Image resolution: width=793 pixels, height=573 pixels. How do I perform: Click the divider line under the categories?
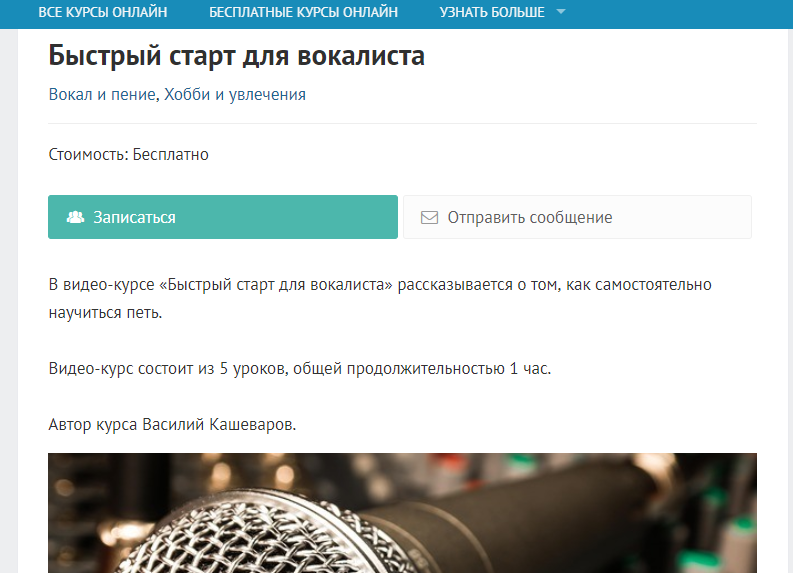(x=403, y=123)
